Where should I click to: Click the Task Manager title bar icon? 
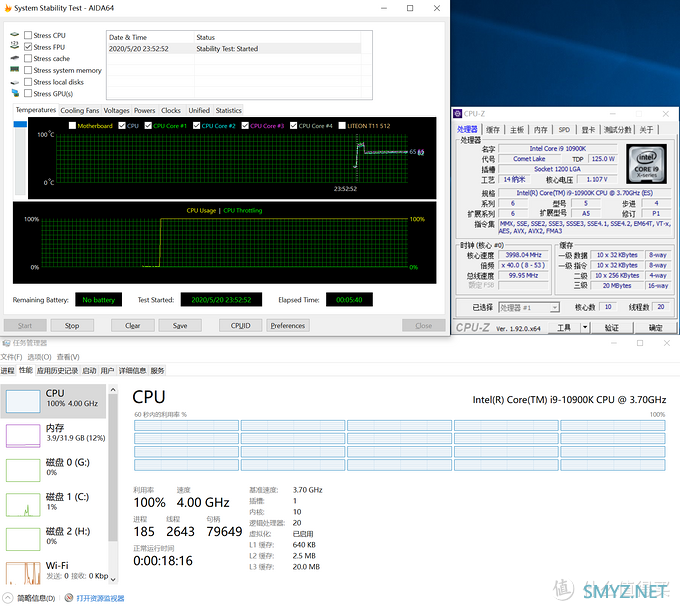[x=7, y=343]
